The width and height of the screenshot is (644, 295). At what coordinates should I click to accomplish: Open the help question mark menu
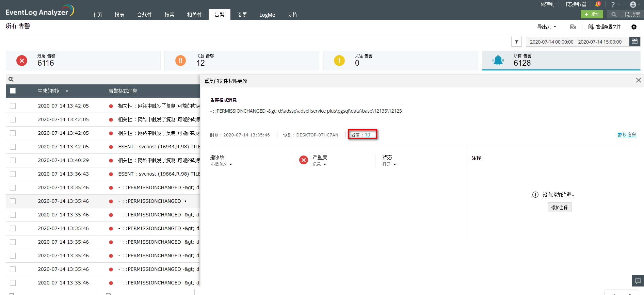(x=613, y=4)
